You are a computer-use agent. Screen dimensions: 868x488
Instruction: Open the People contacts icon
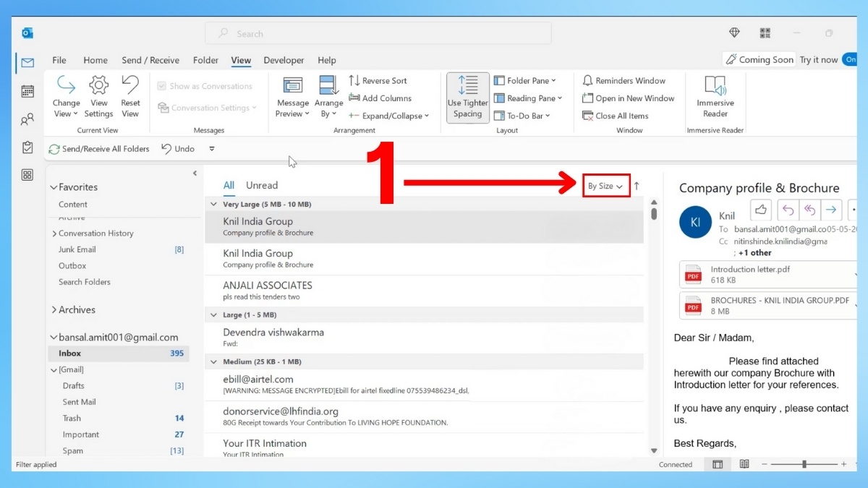pyautogui.click(x=27, y=119)
